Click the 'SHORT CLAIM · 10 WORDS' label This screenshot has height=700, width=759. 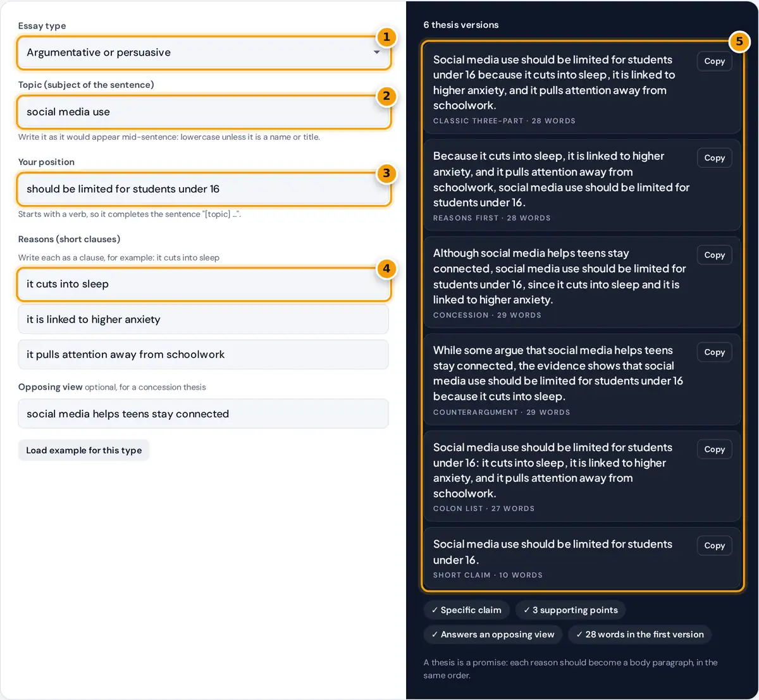(488, 575)
